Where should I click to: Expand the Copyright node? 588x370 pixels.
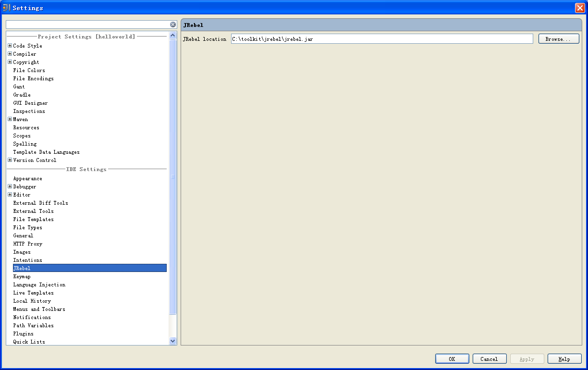[10, 62]
